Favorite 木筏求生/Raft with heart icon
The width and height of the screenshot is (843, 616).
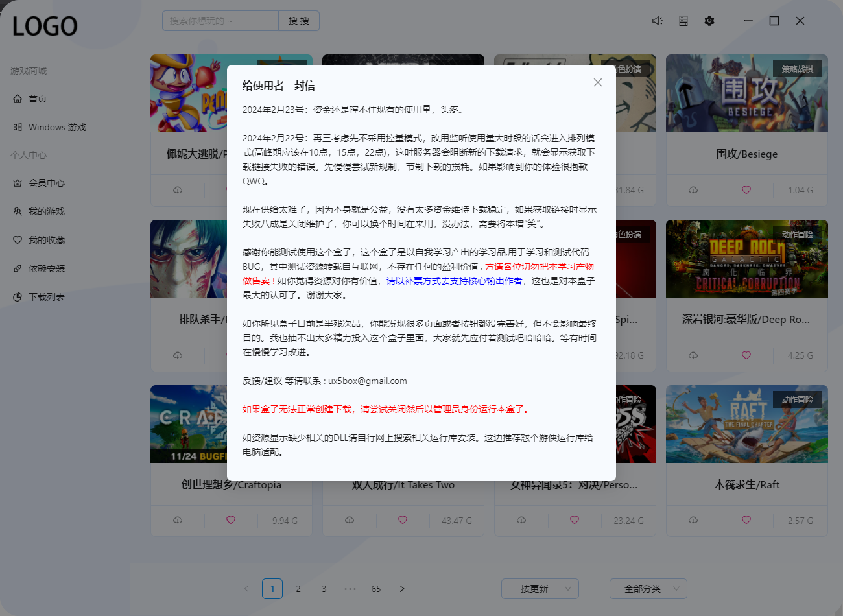(746, 520)
